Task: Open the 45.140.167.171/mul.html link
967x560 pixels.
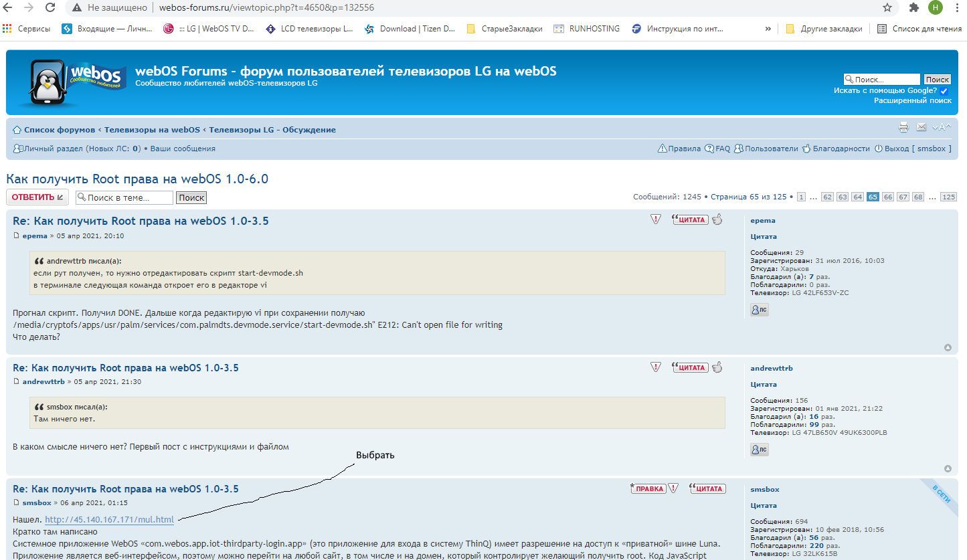Action: [x=109, y=520]
